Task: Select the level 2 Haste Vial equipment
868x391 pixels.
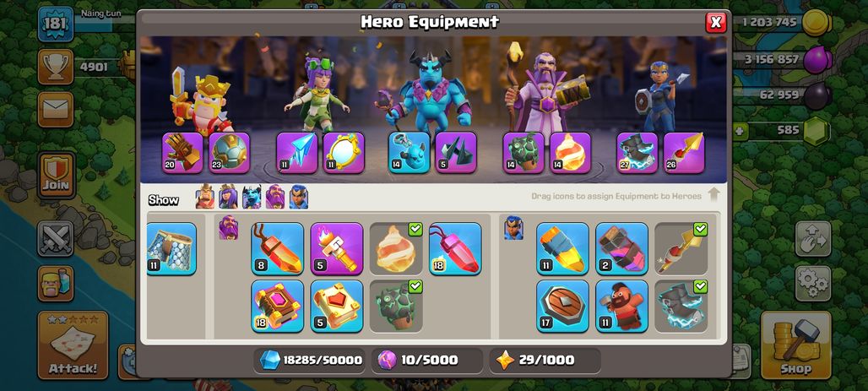Action: (x=621, y=248)
